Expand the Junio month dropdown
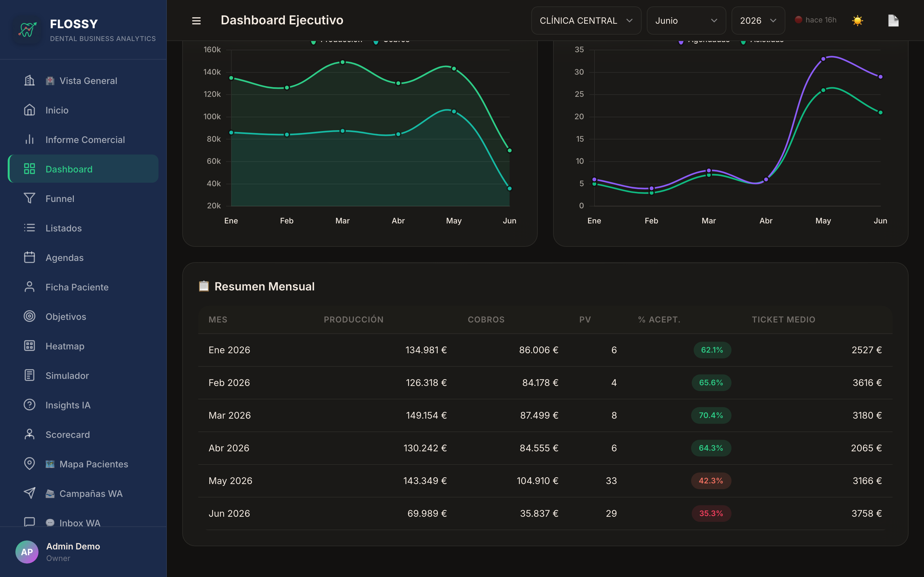This screenshot has height=577, width=924. (686, 21)
